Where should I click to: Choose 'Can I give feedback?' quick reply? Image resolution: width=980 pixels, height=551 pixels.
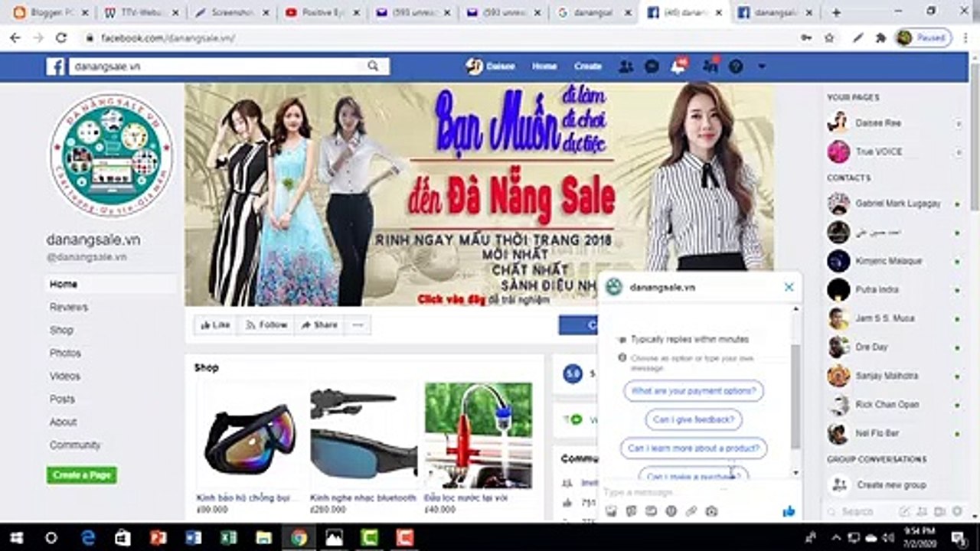[694, 419]
